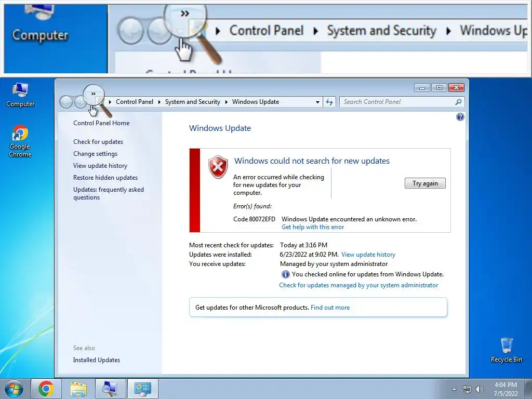Open Restore hidden updates

[x=105, y=178]
